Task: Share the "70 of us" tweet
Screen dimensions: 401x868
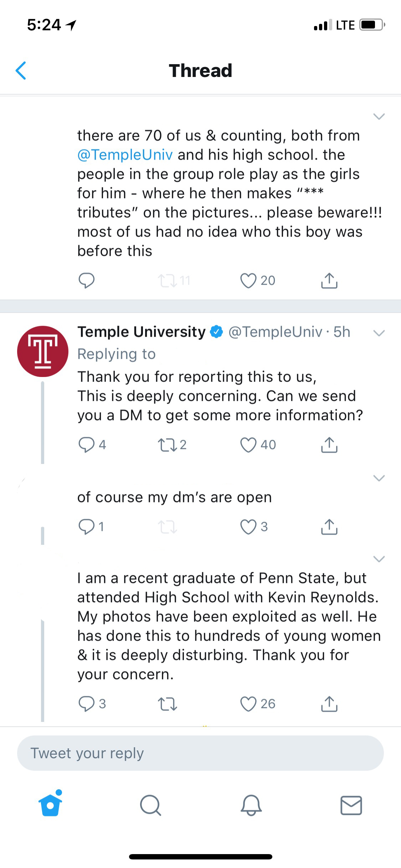Action: pos(329,280)
